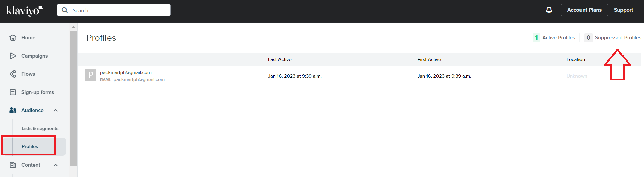Open Account Plans
Screen dimensions: 644x177
584,10
